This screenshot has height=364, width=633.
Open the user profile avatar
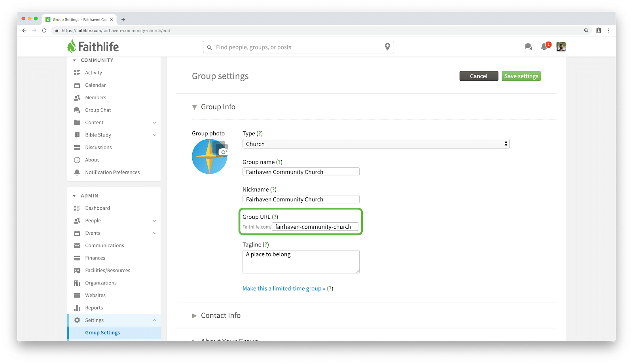point(561,47)
